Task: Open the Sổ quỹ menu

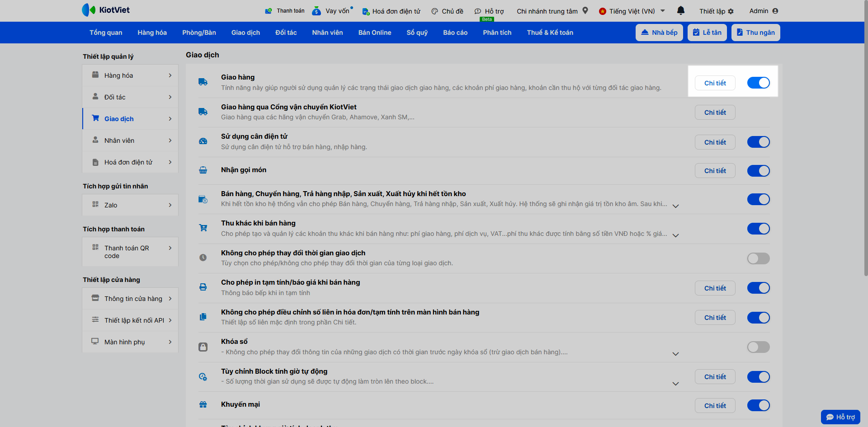Action: point(417,33)
